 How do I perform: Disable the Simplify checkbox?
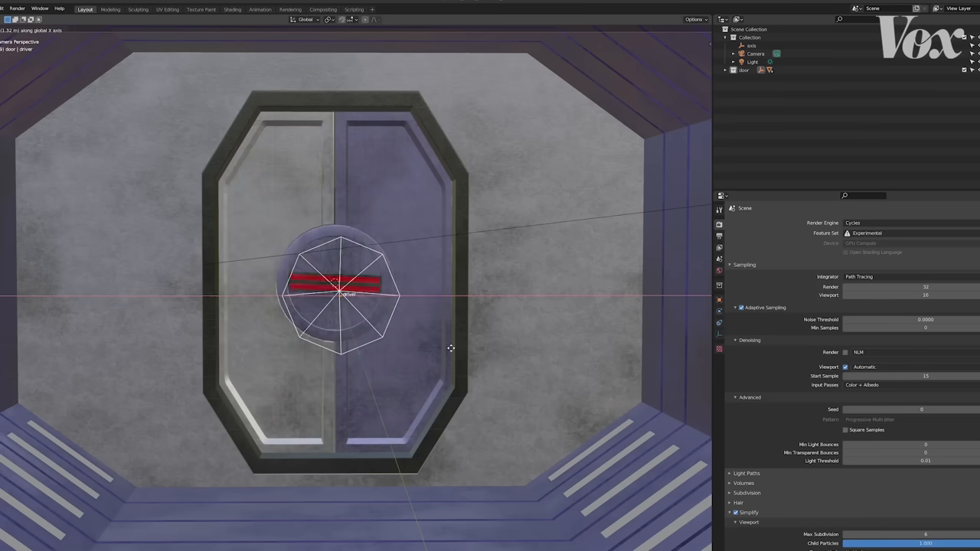point(736,512)
